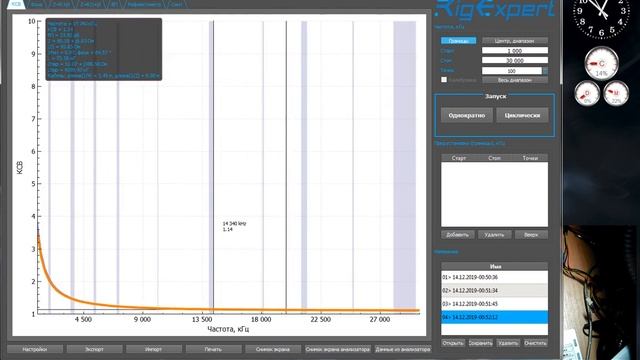
Task: Click Удалить below the measurements list
Action: pyautogui.click(x=508, y=343)
